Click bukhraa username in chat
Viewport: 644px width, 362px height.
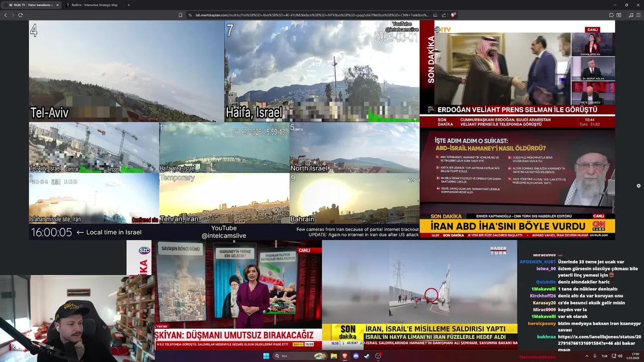pos(546,337)
